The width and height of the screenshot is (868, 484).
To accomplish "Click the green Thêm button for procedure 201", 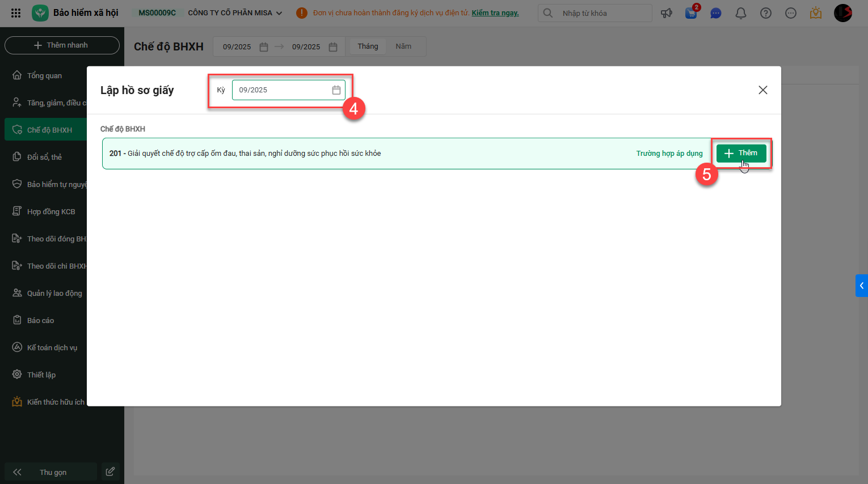I will pos(741,153).
